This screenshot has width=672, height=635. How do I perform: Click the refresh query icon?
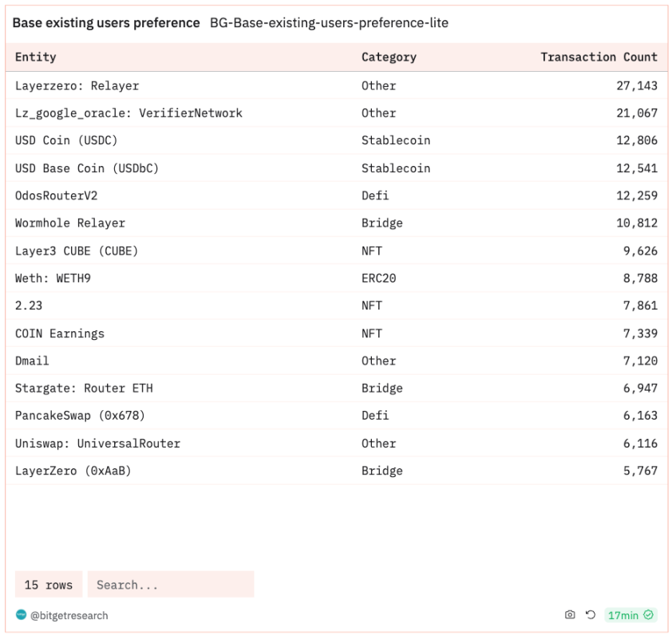(591, 615)
